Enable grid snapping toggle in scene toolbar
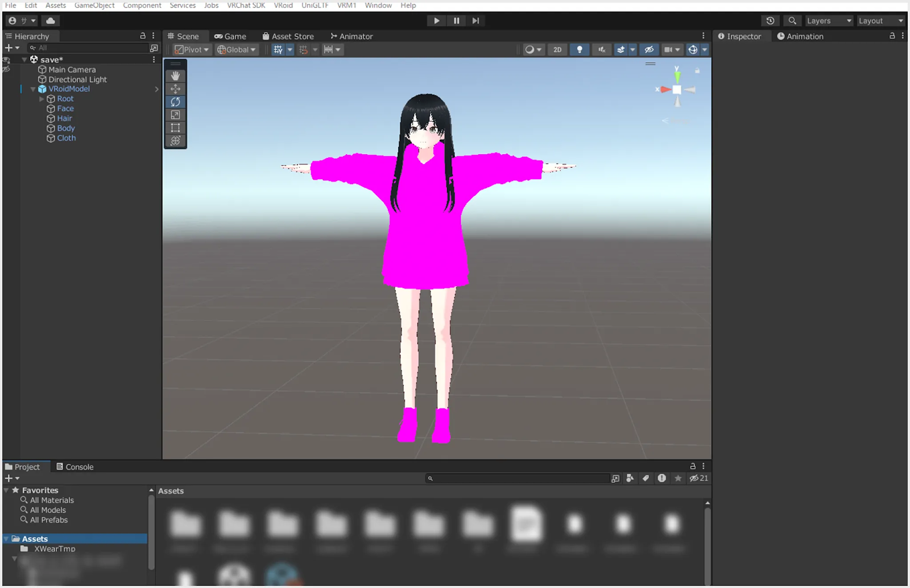Viewport: 910px width, 588px height. pyautogui.click(x=304, y=49)
